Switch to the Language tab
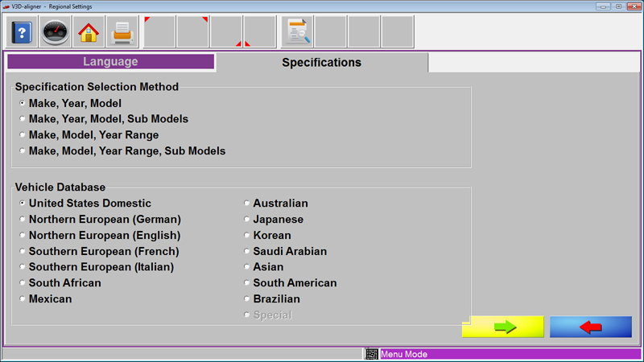Viewport: 644px width, 362px height. (x=110, y=62)
